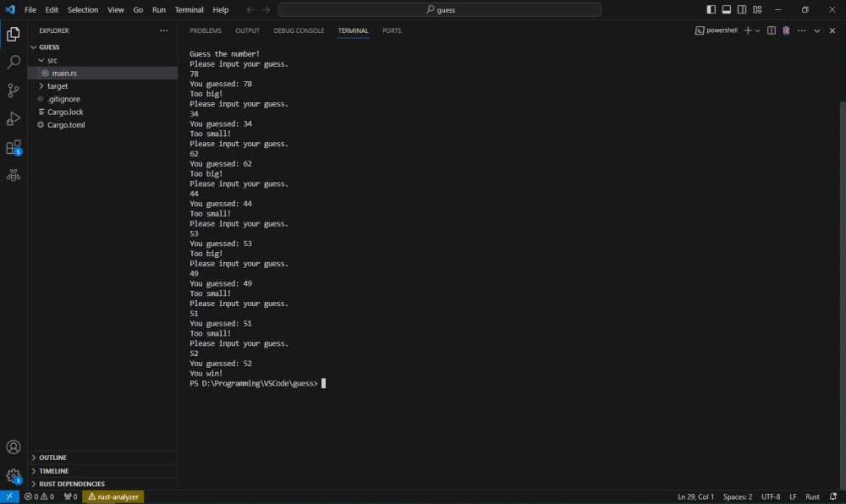Close the terminal panel

tap(832, 30)
